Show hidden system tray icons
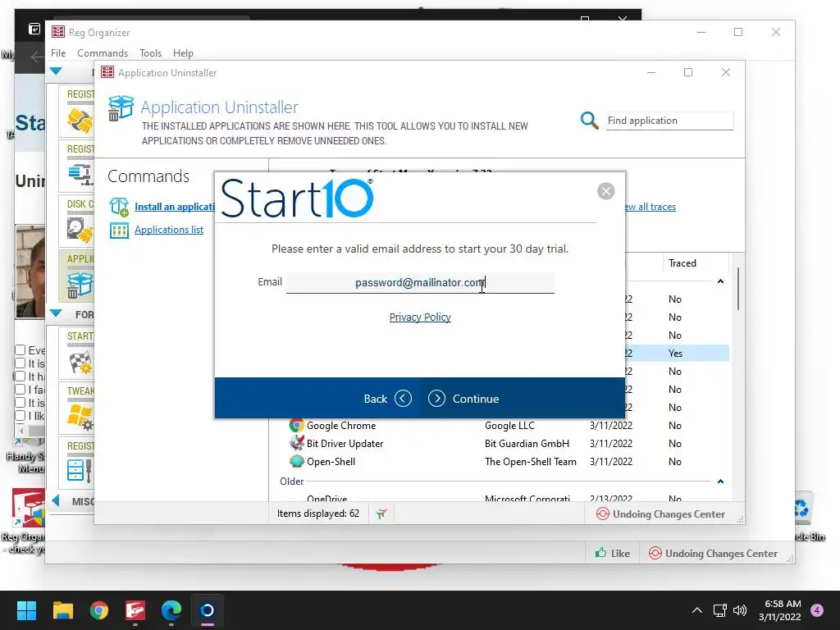Image resolution: width=840 pixels, height=630 pixels. tap(696, 610)
